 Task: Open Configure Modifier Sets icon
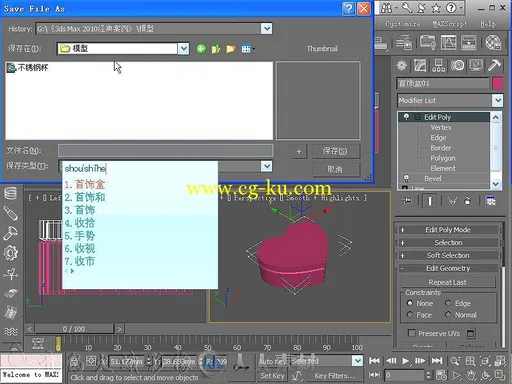(490, 201)
